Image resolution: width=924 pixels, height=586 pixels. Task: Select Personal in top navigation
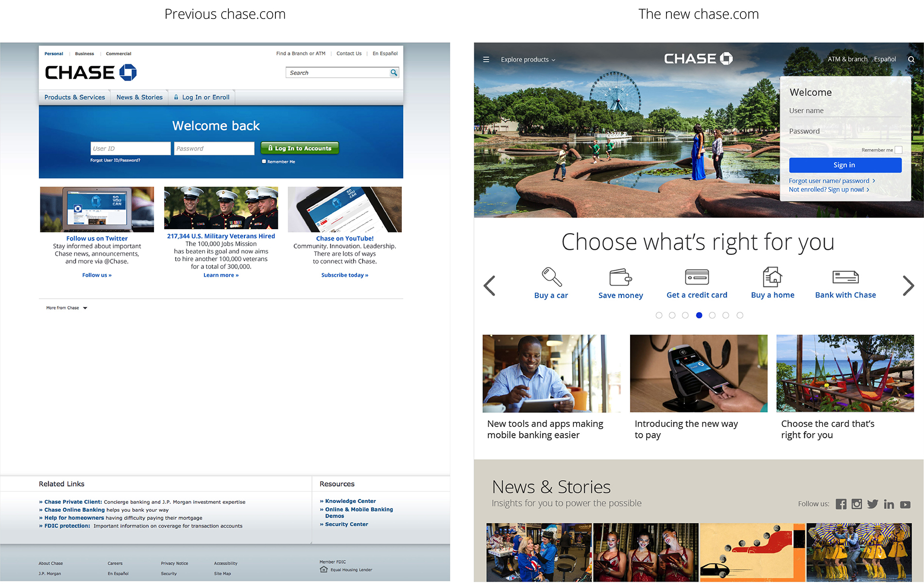(53, 54)
